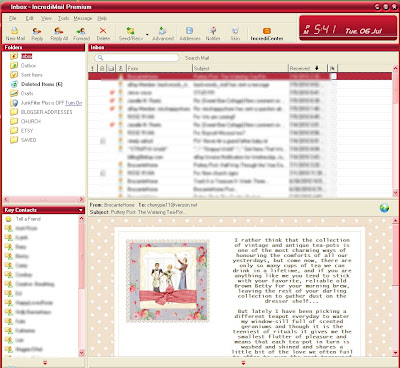
Task: Click Tell a Friend contact
Action: click(28, 219)
